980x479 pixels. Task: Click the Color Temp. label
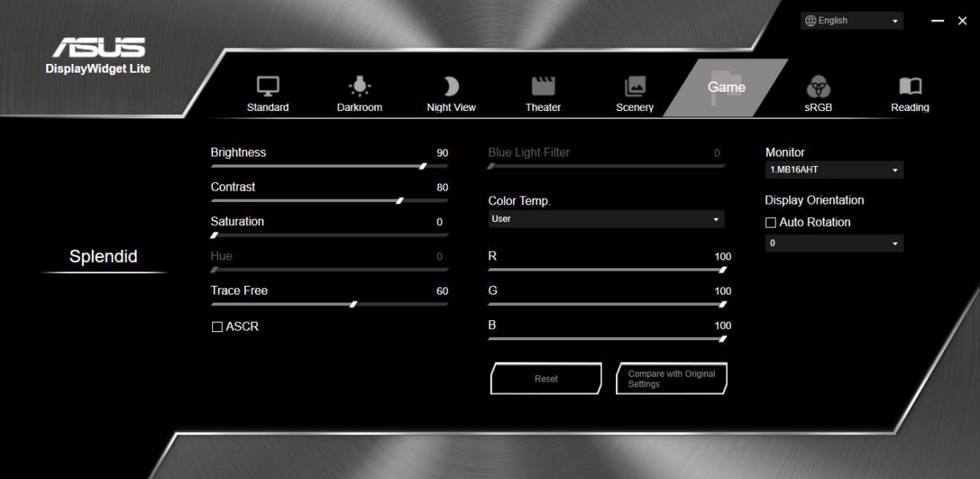520,201
